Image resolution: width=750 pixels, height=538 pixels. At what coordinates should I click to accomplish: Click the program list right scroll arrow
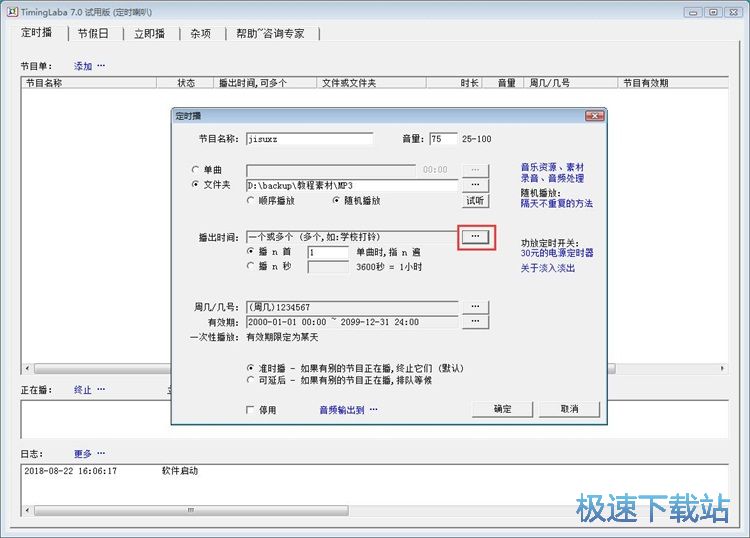(722, 368)
